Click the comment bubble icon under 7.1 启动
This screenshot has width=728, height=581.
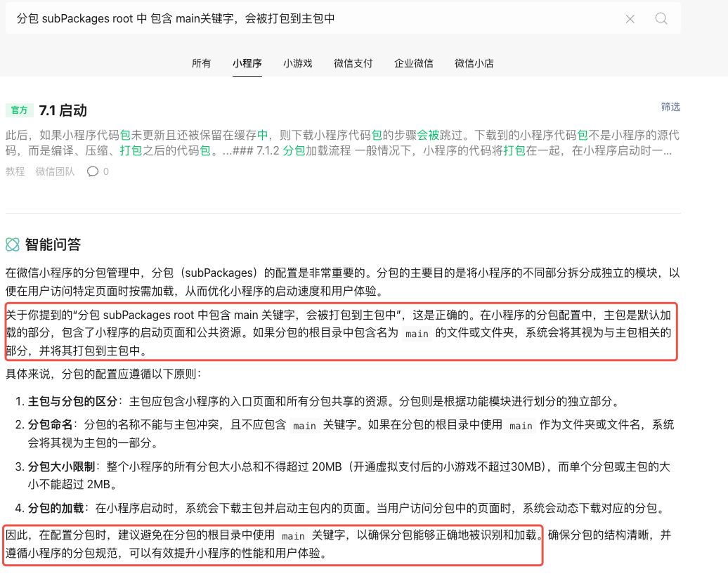click(92, 171)
